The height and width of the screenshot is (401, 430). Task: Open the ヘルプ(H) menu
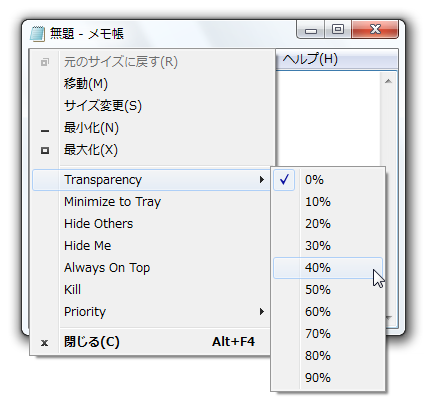(x=310, y=59)
